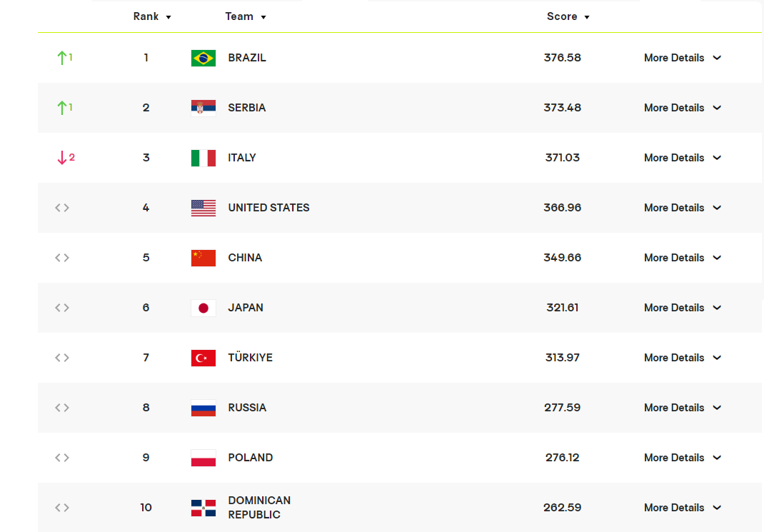Click the Japan flag icon

[203, 308]
